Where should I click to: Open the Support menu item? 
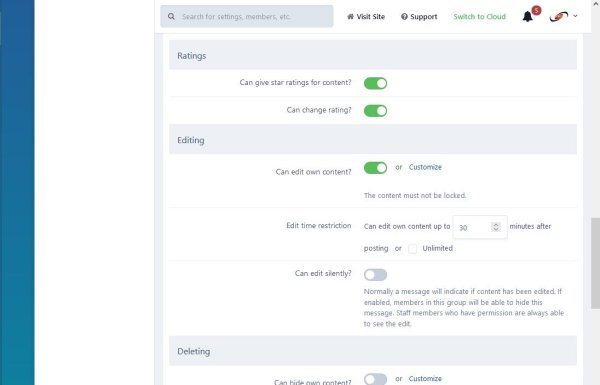point(419,16)
